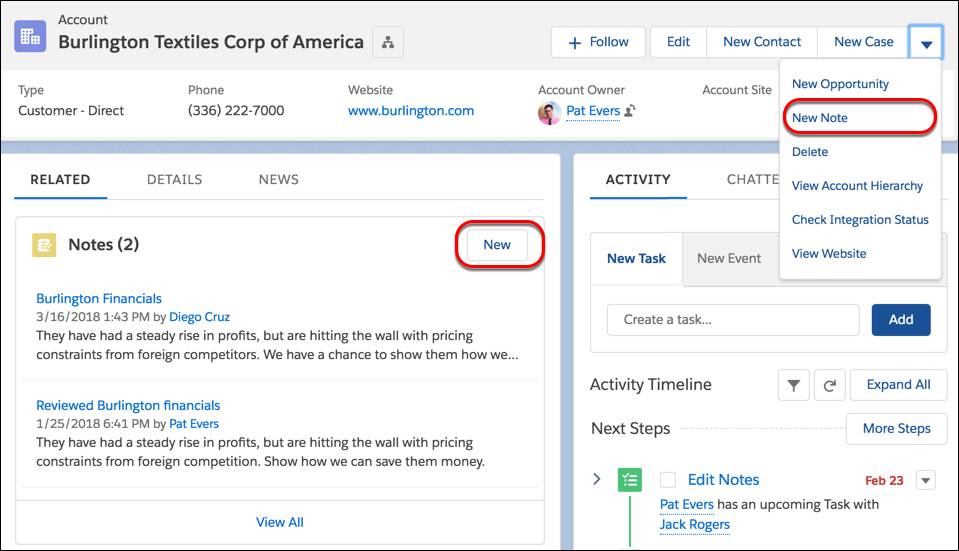959x551 pixels.
Task: Select Delete in actions menu
Action: pyautogui.click(x=810, y=152)
